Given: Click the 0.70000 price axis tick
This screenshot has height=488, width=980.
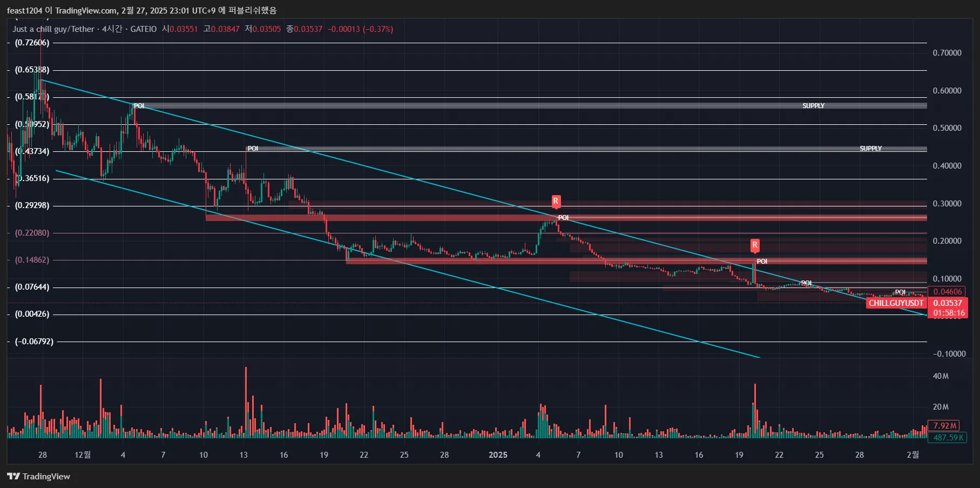Looking at the screenshot, I should [x=947, y=53].
